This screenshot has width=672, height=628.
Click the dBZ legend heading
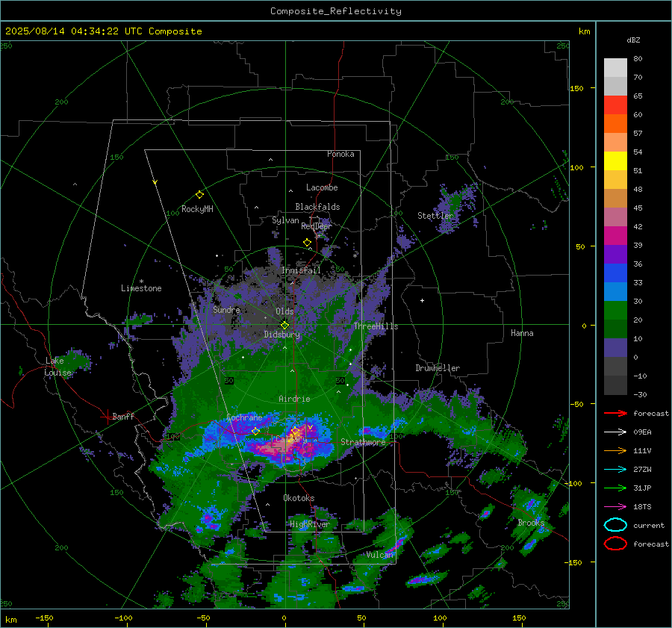[633, 40]
